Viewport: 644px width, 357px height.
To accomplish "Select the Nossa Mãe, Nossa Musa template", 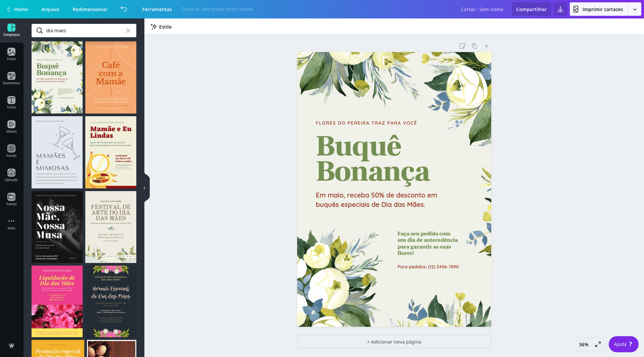I will [x=57, y=227].
